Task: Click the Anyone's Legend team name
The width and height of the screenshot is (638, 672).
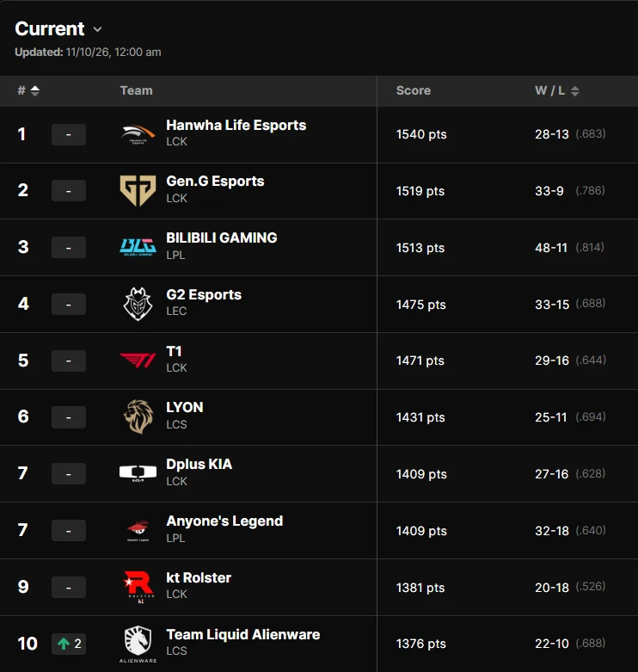Action: [224, 521]
